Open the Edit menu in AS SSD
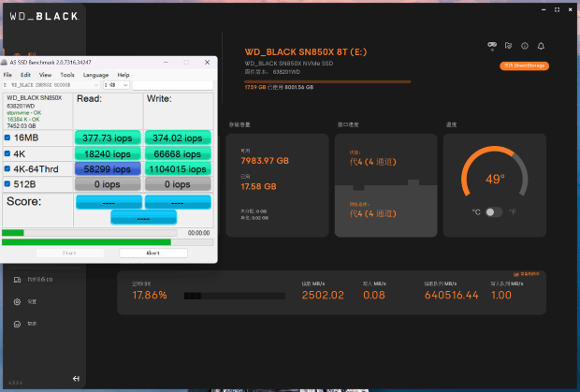This screenshot has width=580, height=392. pyautogui.click(x=25, y=75)
